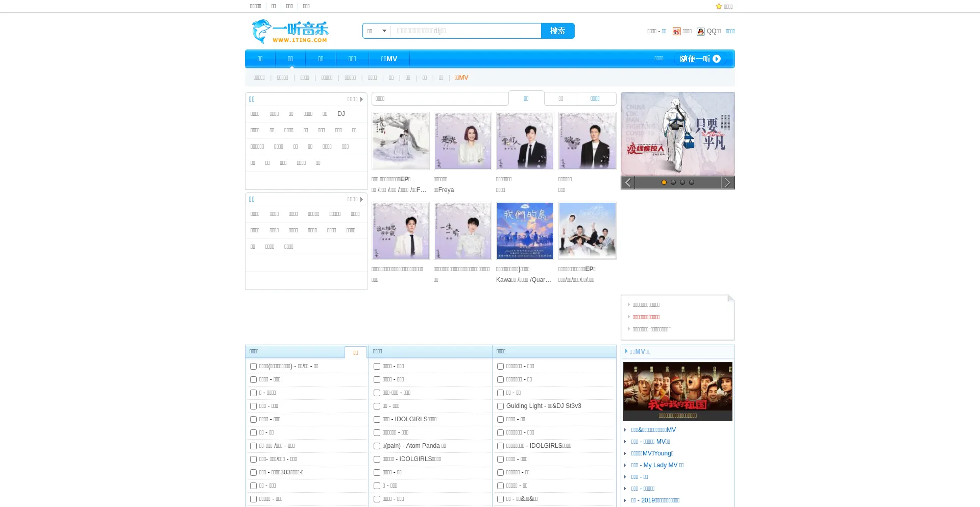Image resolution: width=980 pixels, height=507 pixels.
Task: Open the search category dropdown
Action: point(377,31)
